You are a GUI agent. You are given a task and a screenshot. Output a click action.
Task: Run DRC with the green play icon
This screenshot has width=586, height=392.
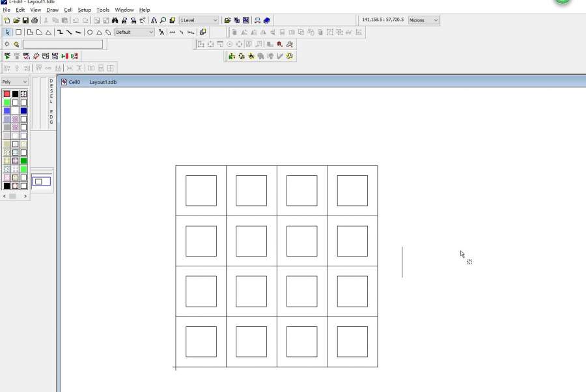(7, 56)
